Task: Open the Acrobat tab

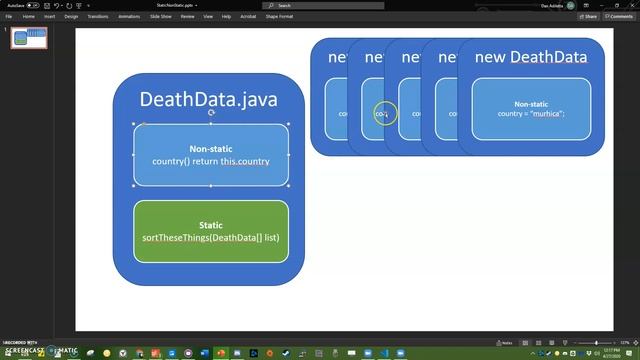Action: pos(248,17)
